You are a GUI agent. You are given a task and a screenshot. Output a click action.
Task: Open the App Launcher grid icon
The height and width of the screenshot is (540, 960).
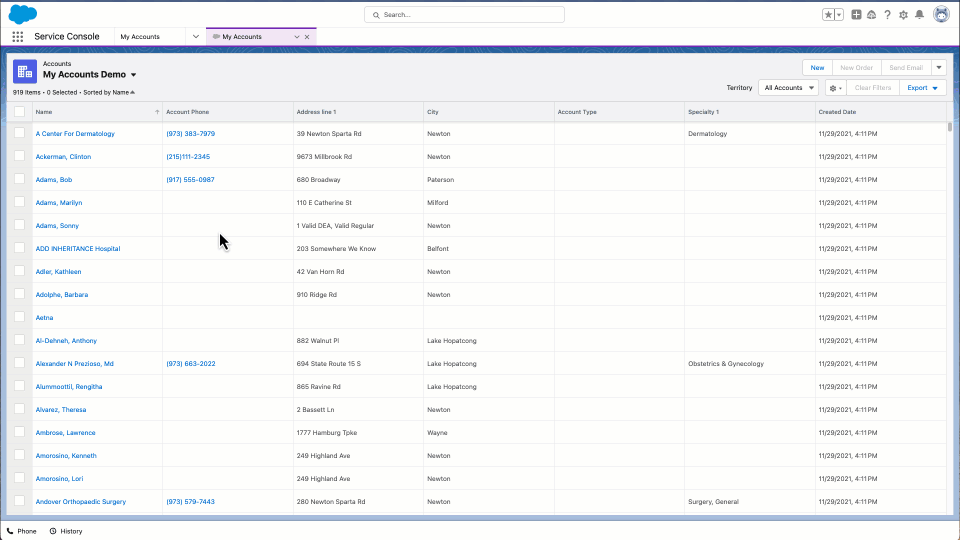tap(18, 36)
